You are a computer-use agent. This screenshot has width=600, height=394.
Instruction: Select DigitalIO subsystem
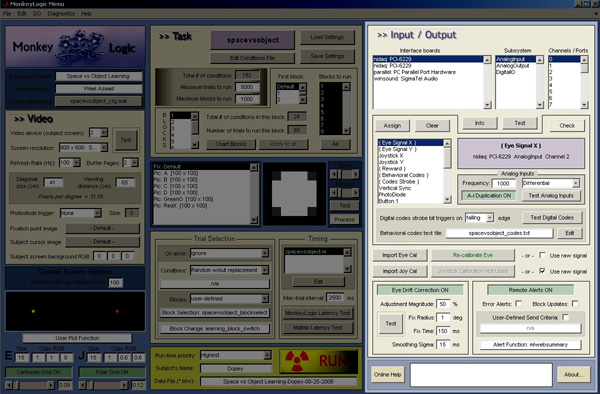(x=516, y=72)
